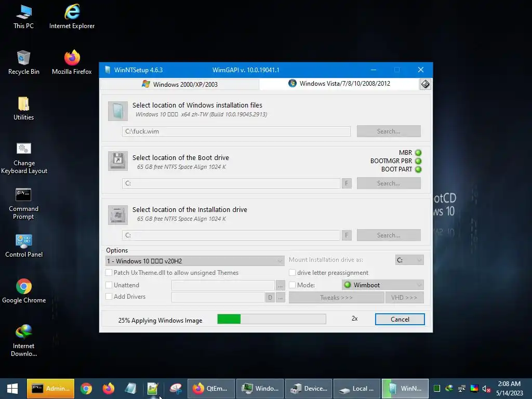Switch to Windows Vista/7/8/10/2008/2012 tab
532x399 pixels.
tap(339, 84)
